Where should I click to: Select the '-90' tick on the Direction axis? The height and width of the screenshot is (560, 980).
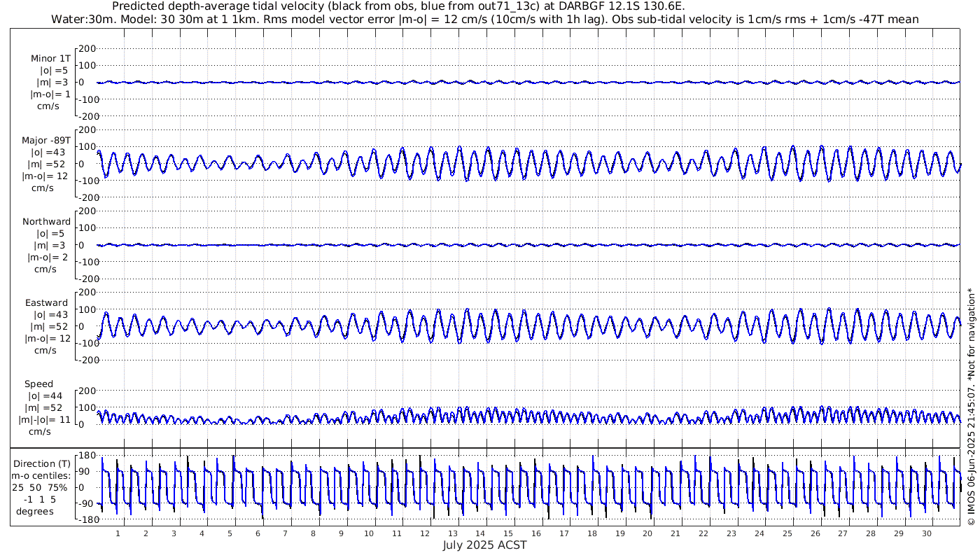click(x=87, y=504)
